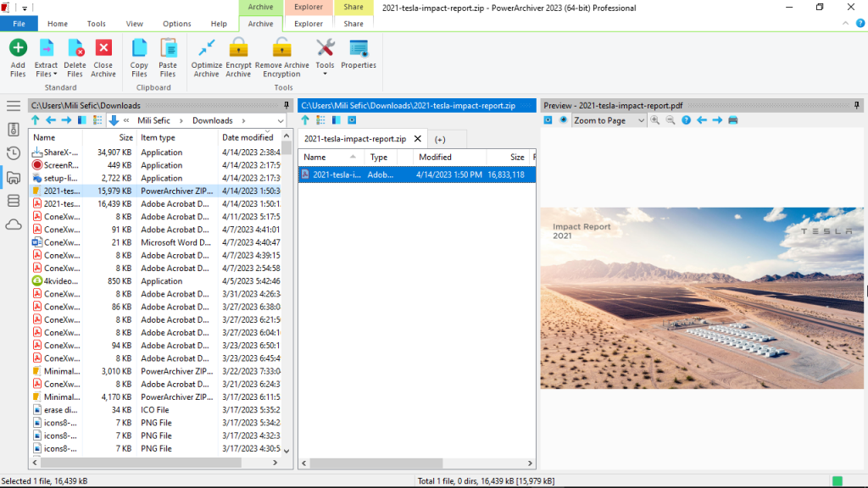Go up one folder in the Downloads panel

click(36, 120)
